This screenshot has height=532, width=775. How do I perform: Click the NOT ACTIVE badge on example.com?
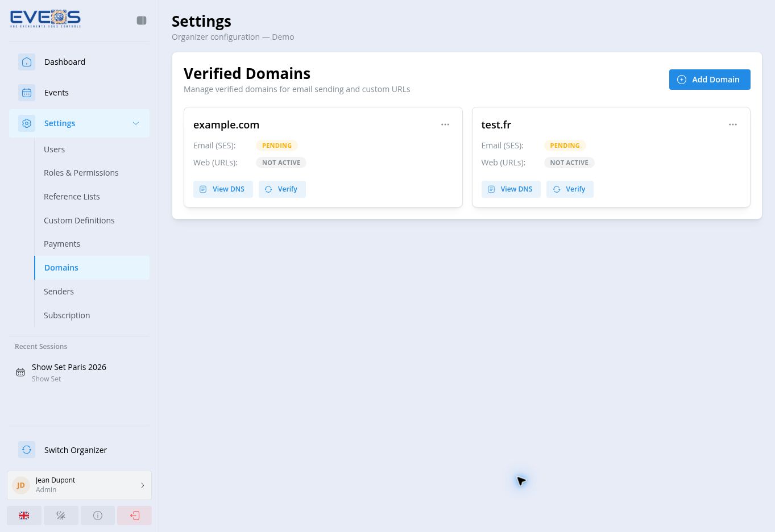281,163
